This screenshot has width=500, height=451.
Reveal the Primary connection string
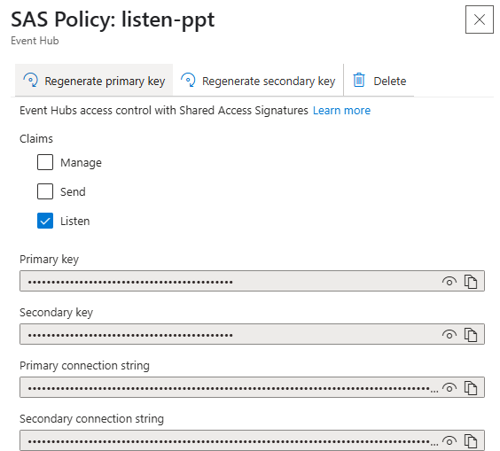click(x=449, y=388)
